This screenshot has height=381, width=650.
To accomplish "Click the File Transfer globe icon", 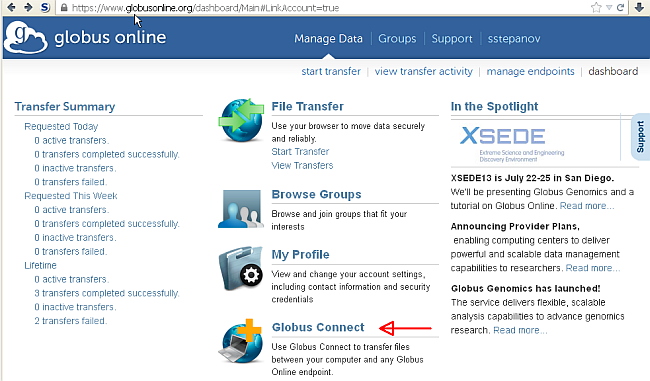I will pyautogui.click(x=242, y=120).
